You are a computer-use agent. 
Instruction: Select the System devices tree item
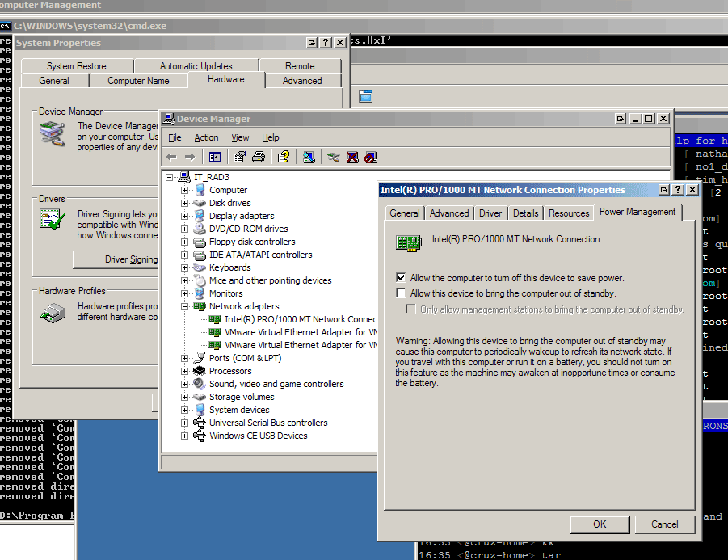[239, 410]
